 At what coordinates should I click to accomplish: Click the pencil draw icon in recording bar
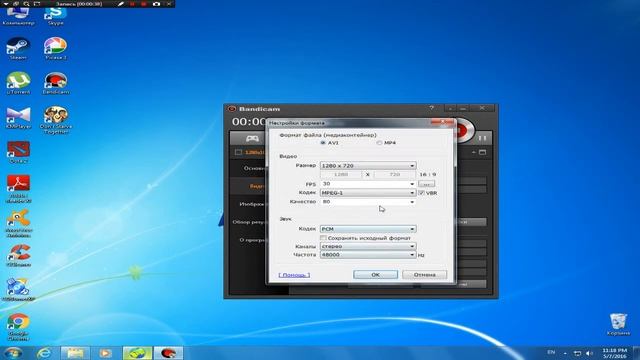[121, 4]
